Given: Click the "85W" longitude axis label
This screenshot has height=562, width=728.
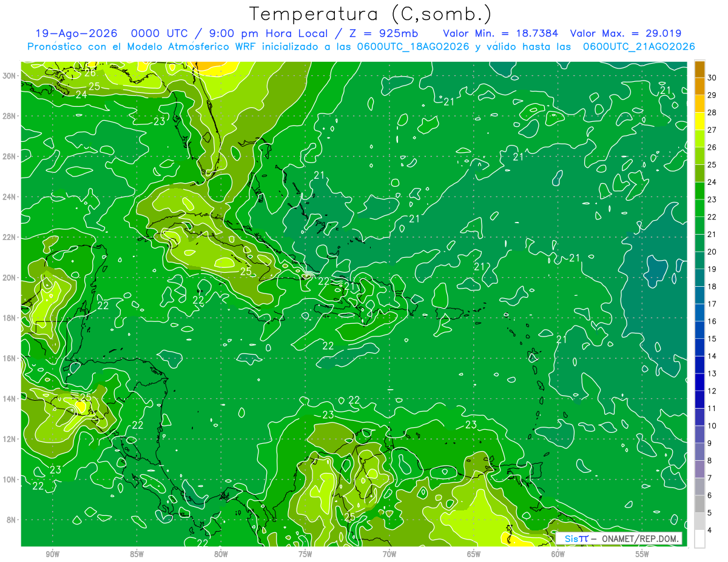Looking at the screenshot, I should (136, 554).
